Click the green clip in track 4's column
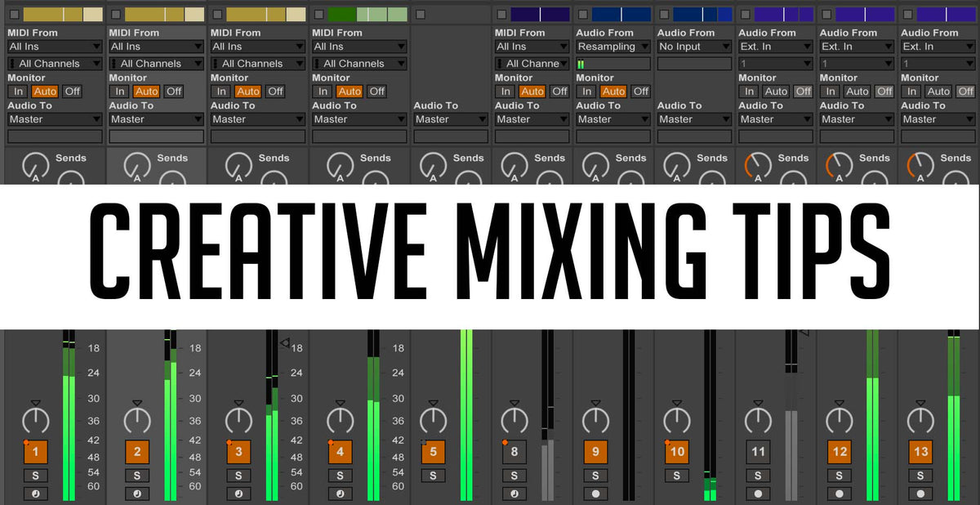Screen dimensions: 980x505 [x=367, y=14]
